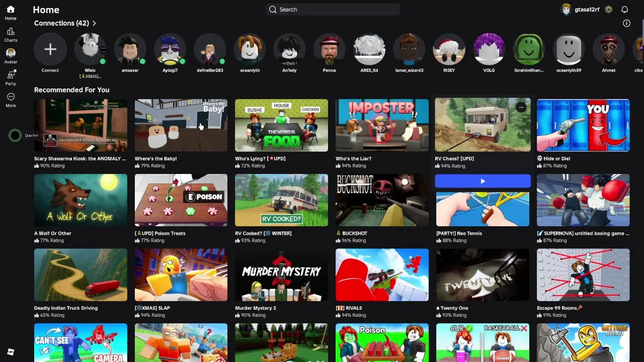Open IbrahimKhan's green avatar
The width and height of the screenshot is (644, 362).
529,49
